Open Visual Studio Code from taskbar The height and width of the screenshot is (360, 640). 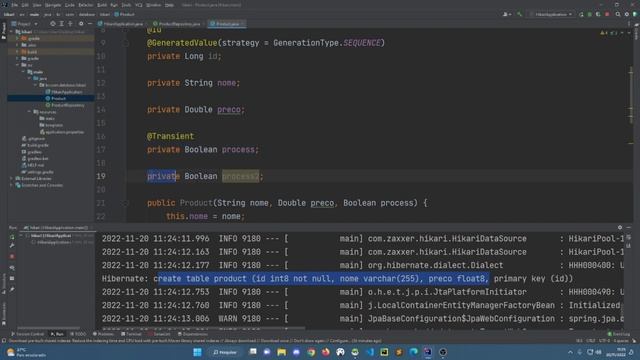pyautogui.click(x=370, y=352)
